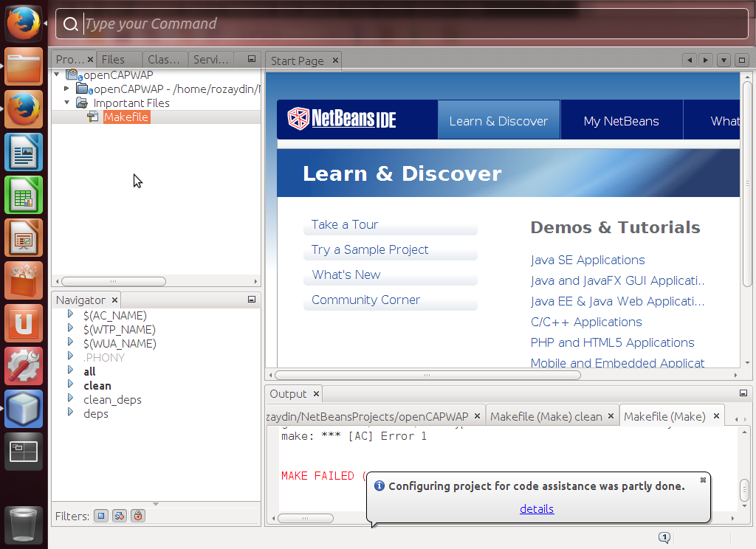
Task: Open System Settings gear and wrench icon
Action: pos(23,366)
